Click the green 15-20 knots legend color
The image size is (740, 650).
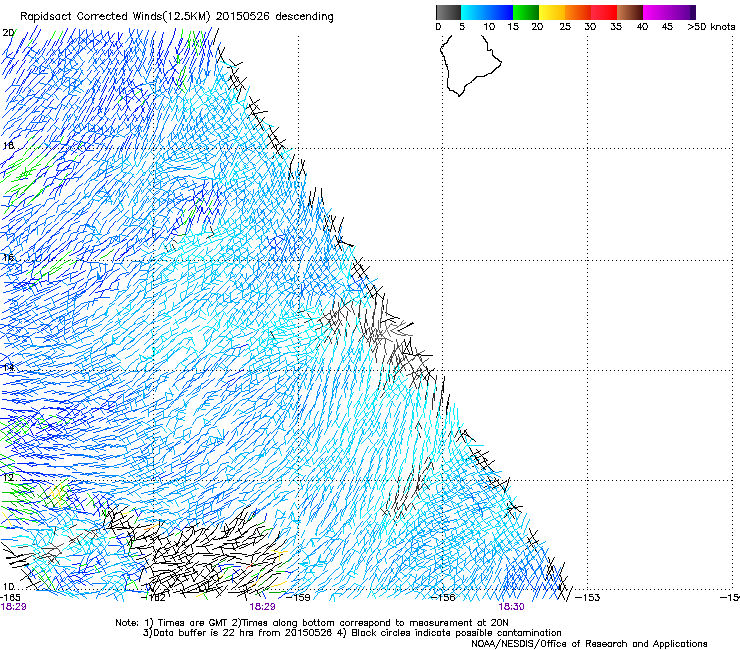tap(526, 12)
